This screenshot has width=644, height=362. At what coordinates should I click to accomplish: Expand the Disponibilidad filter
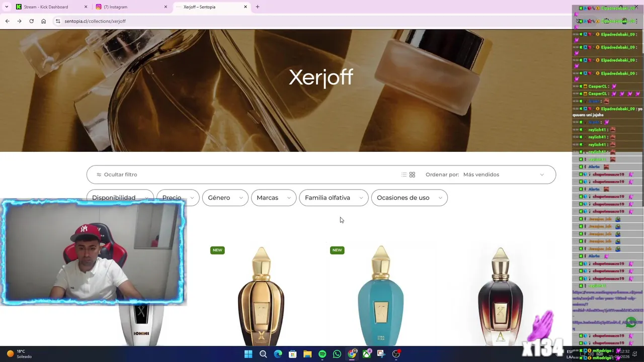[120, 198]
